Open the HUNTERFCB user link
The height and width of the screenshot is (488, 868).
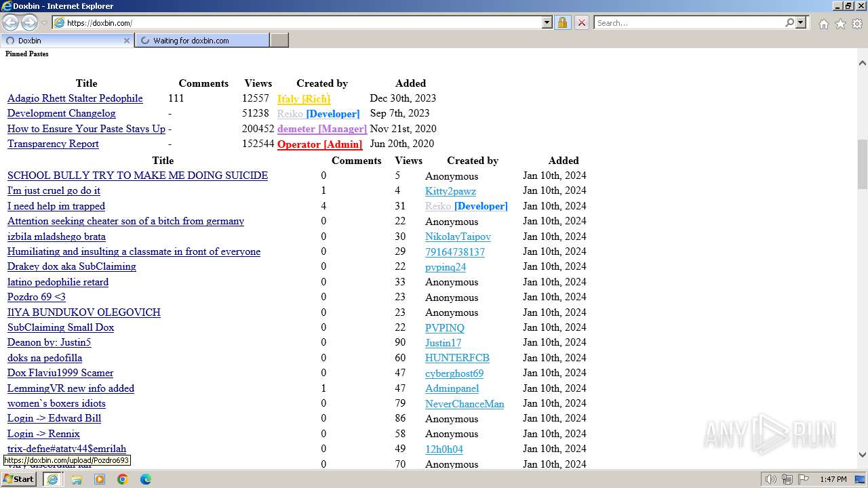(x=457, y=358)
